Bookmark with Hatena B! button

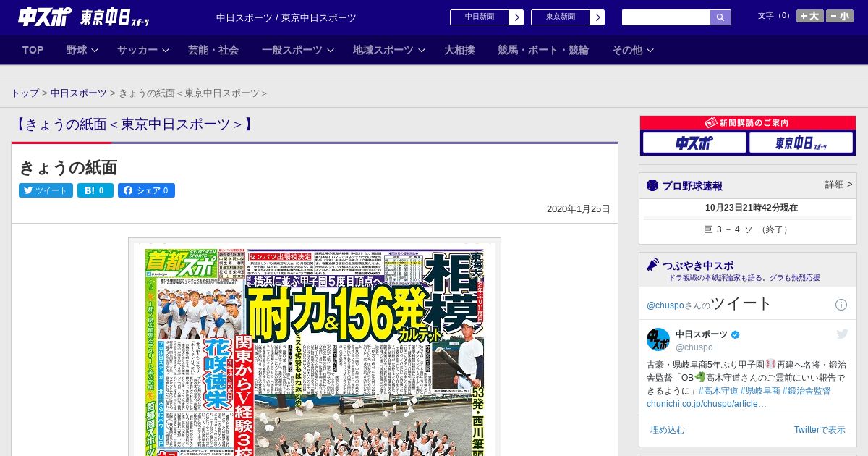coord(95,190)
